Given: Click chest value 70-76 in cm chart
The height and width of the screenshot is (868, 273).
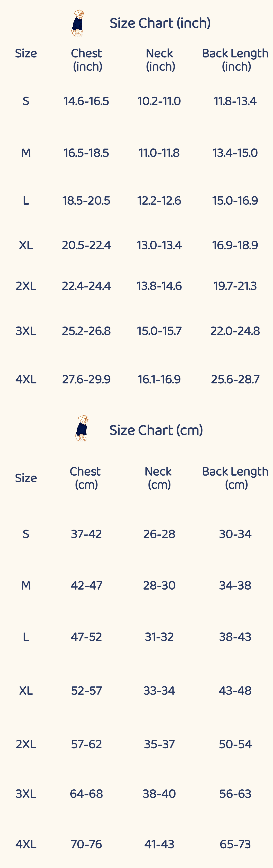Looking at the screenshot, I should pyautogui.click(x=86, y=844).
